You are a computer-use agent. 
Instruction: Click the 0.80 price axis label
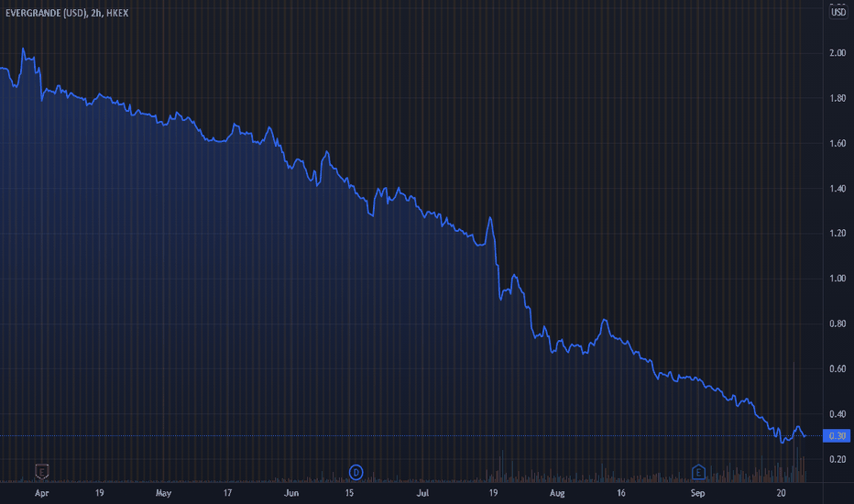(x=838, y=323)
